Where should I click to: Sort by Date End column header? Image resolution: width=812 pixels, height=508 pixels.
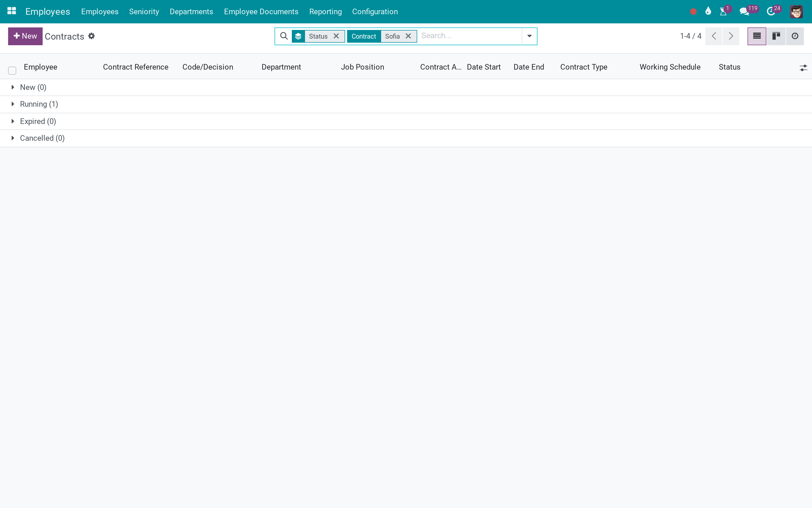pos(529,67)
